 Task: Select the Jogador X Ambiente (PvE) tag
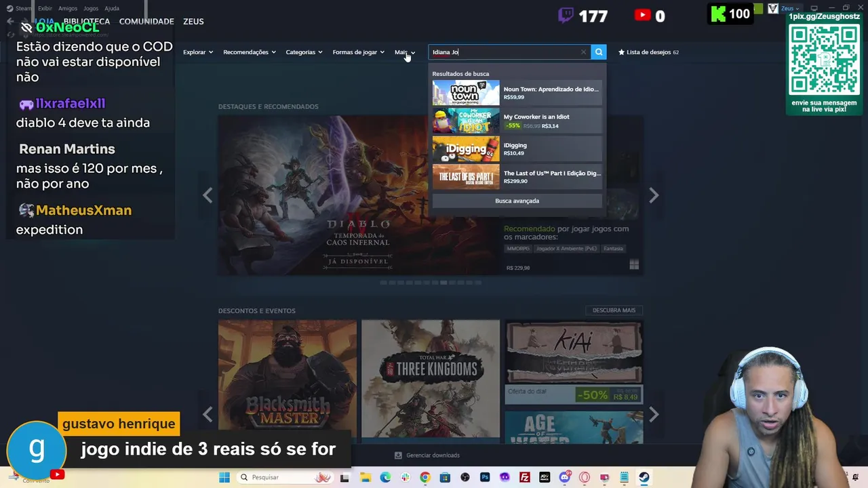click(566, 249)
